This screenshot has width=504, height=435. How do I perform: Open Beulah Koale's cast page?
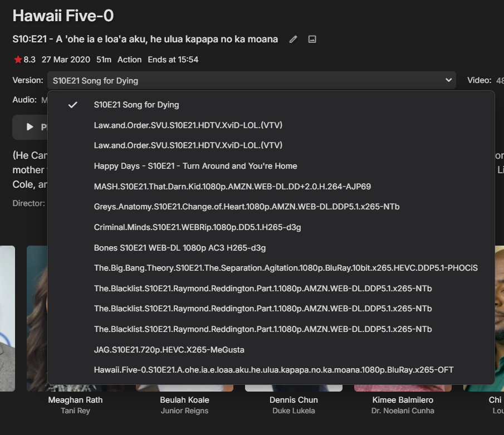pyautogui.click(x=184, y=400)
